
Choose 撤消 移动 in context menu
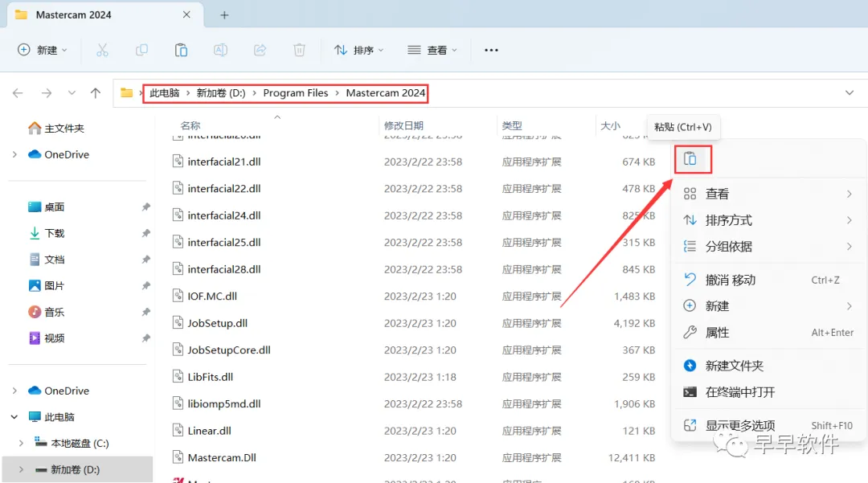pyautogui.click(x=768, y=280)
